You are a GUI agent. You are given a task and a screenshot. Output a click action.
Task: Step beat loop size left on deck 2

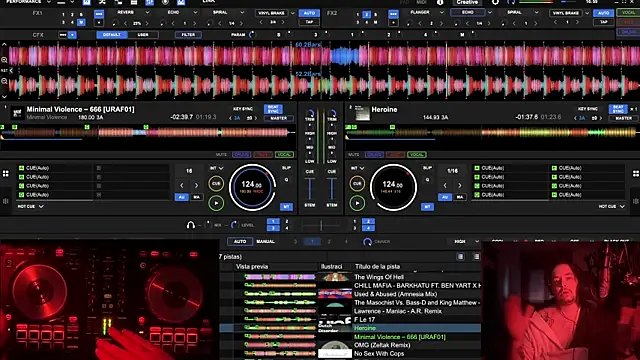(x=445, y=185)
